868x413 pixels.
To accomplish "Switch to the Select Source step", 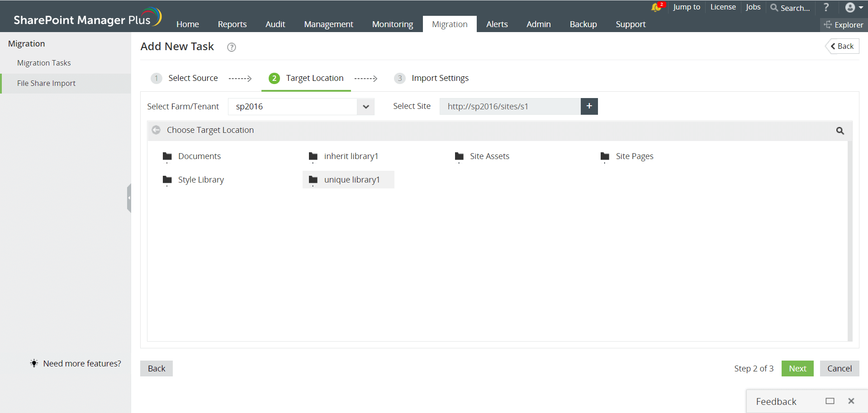I will tap(193, 78).
